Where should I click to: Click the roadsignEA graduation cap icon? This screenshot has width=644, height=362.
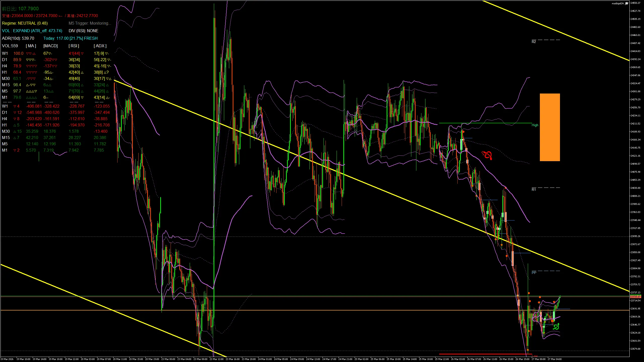(627, 4)
